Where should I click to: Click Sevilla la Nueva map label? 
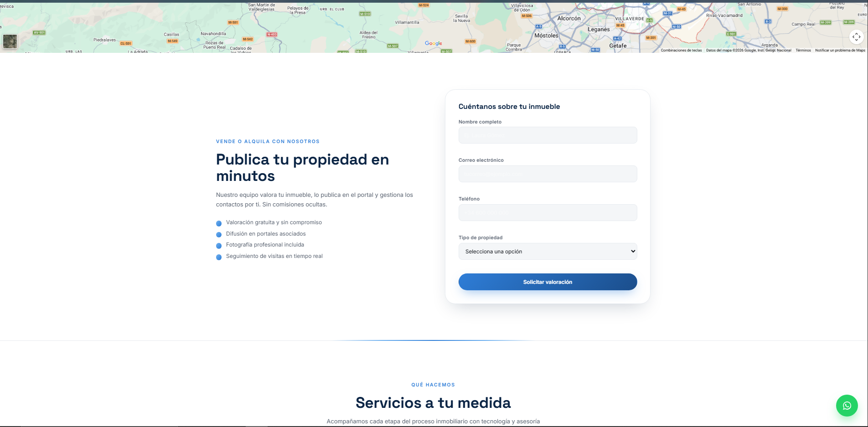tap(461, 18)
